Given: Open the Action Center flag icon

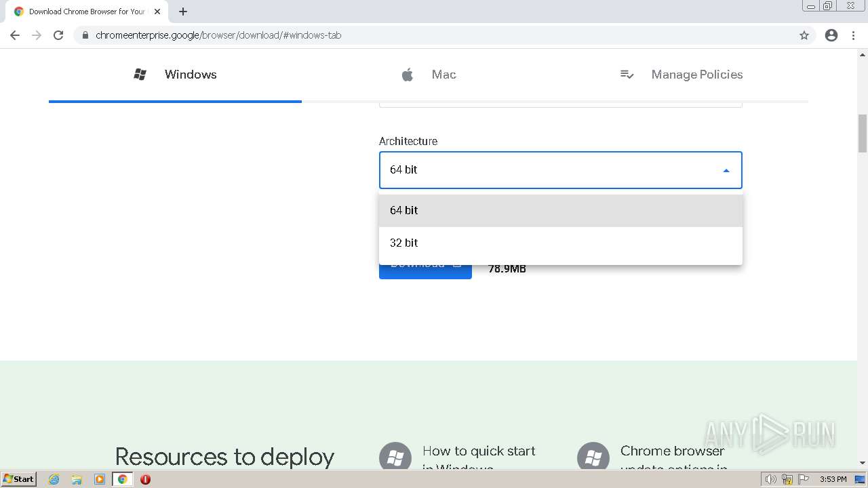Looking at the screenshot, I should pos(804,479).
